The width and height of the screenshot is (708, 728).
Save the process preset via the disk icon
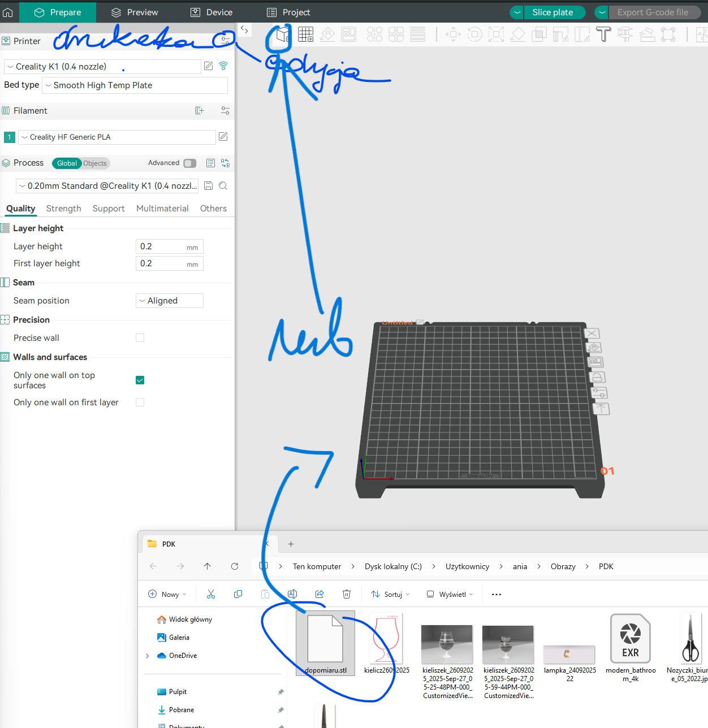pyautogui.click(x=208, y=186)
